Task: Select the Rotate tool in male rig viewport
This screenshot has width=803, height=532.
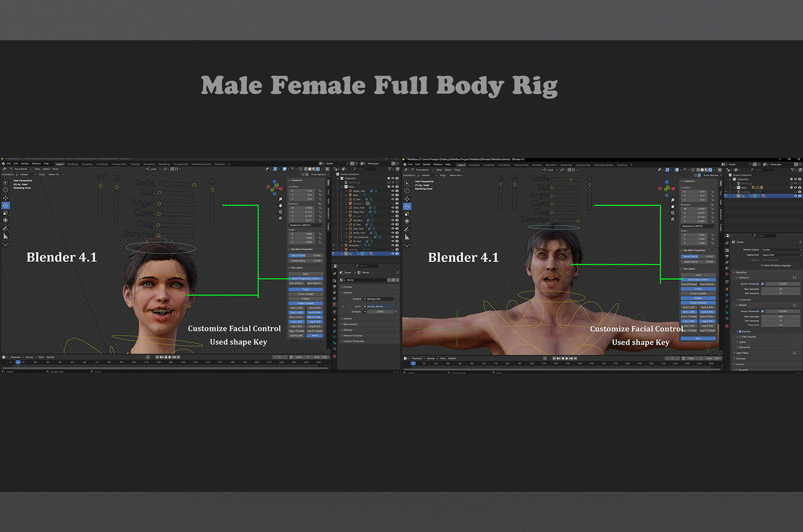Action: pos(407,206)
